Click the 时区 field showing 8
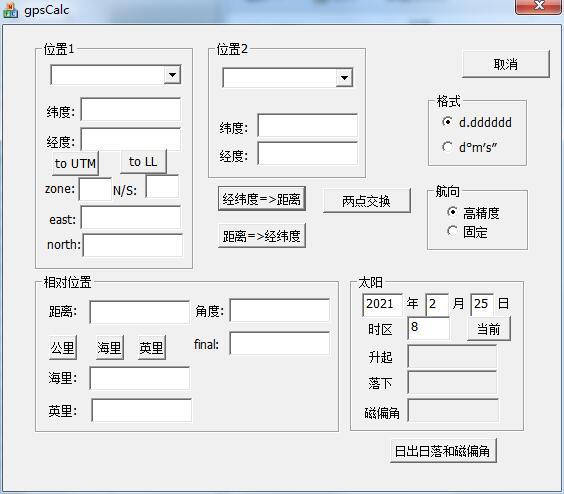Screen dimensions: 564x494 pyautogui.click(x=428, y=328)
